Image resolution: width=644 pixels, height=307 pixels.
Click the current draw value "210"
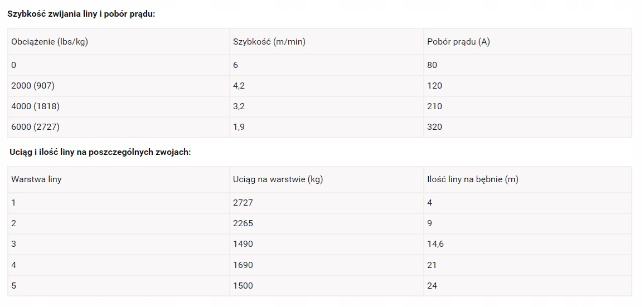click(x=434, y=106)
